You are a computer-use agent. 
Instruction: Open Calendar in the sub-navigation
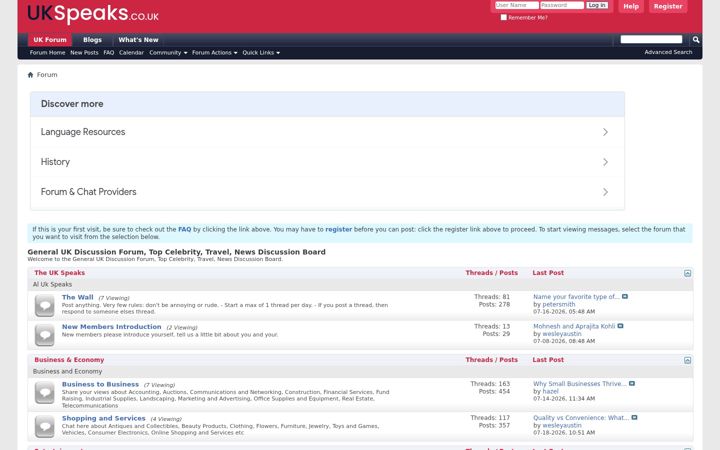[131, 53]
